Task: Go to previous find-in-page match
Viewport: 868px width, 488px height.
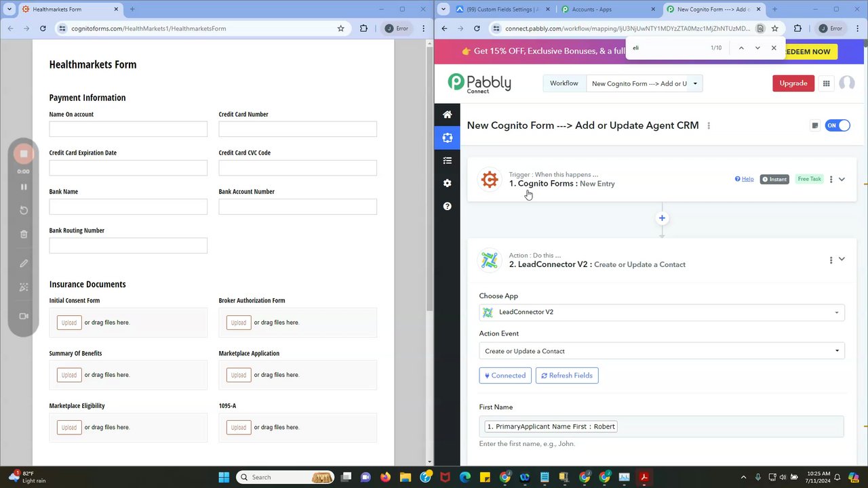Action: click(x=741, y=48)
